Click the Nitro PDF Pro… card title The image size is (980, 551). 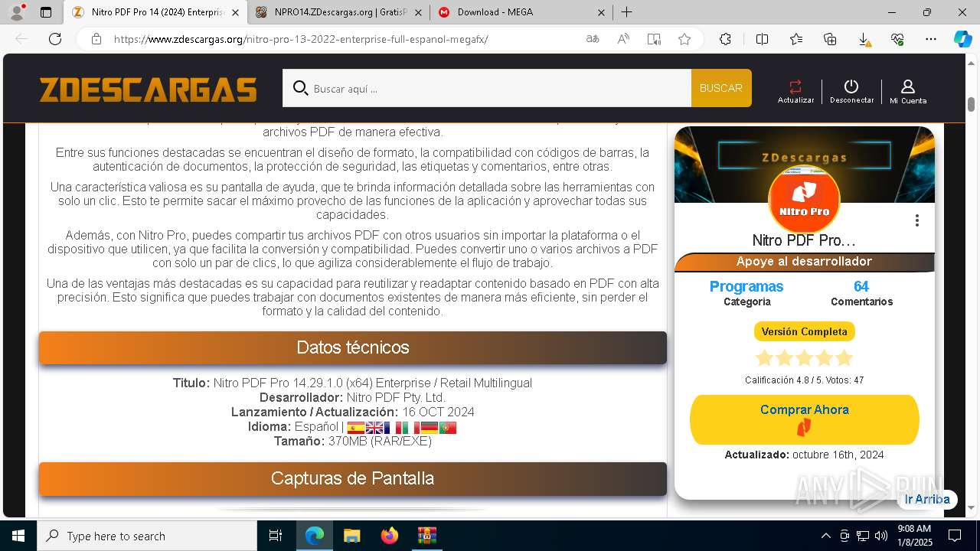pyautogui.click(x=804, y=240)
